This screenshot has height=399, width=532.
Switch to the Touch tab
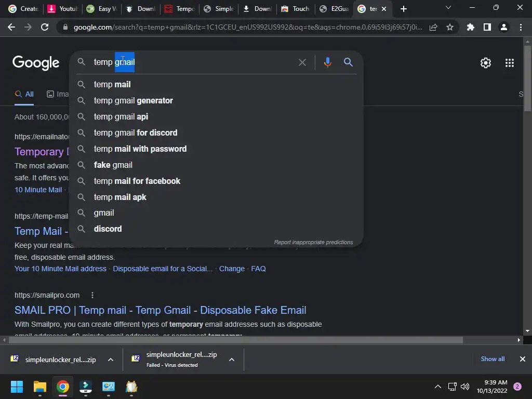(296, 9)
